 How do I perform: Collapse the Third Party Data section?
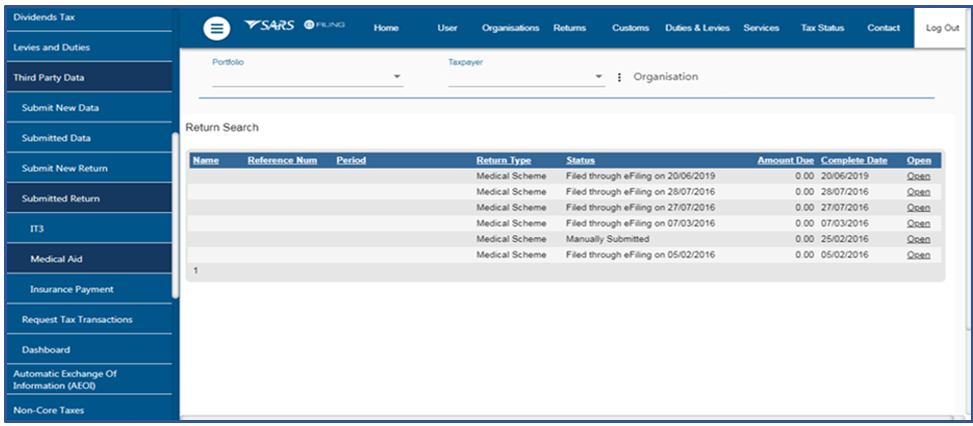48,77
